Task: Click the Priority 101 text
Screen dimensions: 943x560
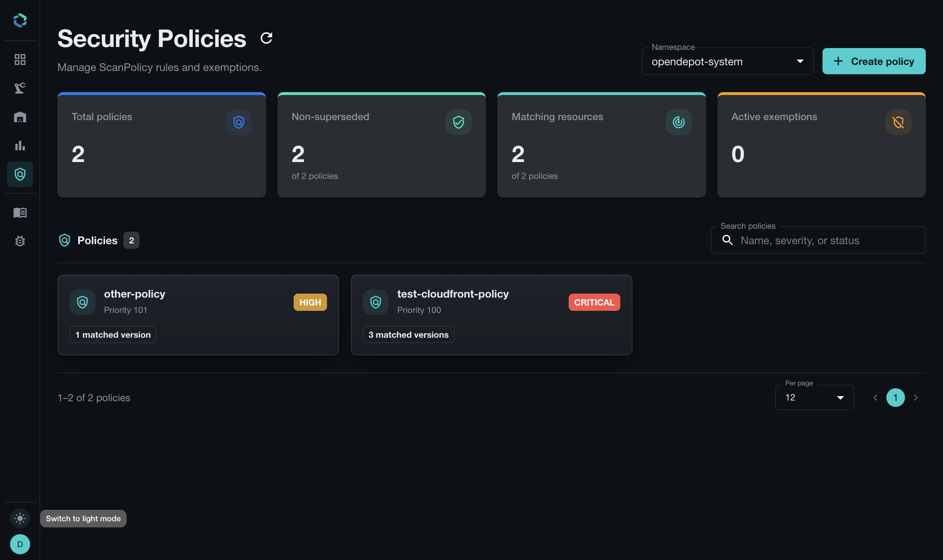Action: (125, 310)
